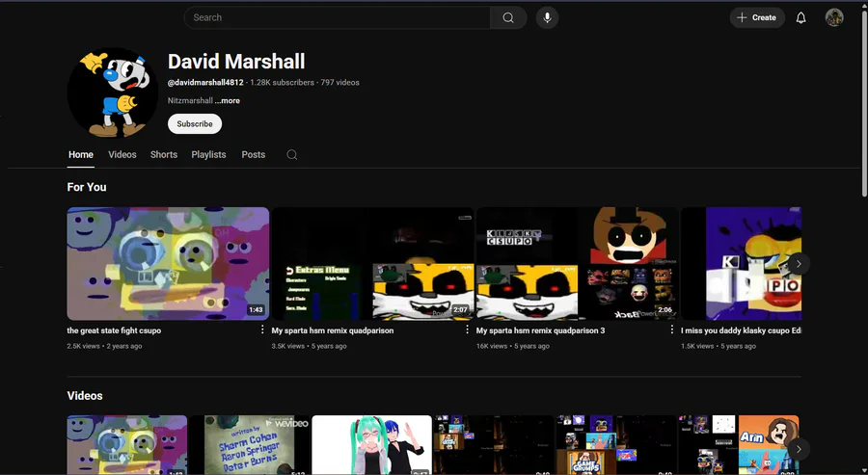
Task: Open the Wevideo credits video thumbnail
Action: pyautogui.click(x=249, y=445)
